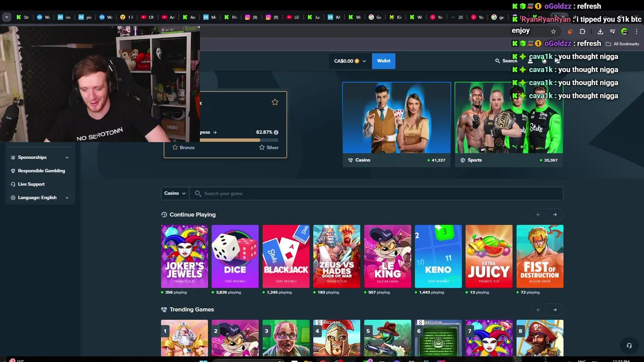Screen dimensions: 644x362
Task: Open the Responsible Gambling link
Action: (40, 171)
